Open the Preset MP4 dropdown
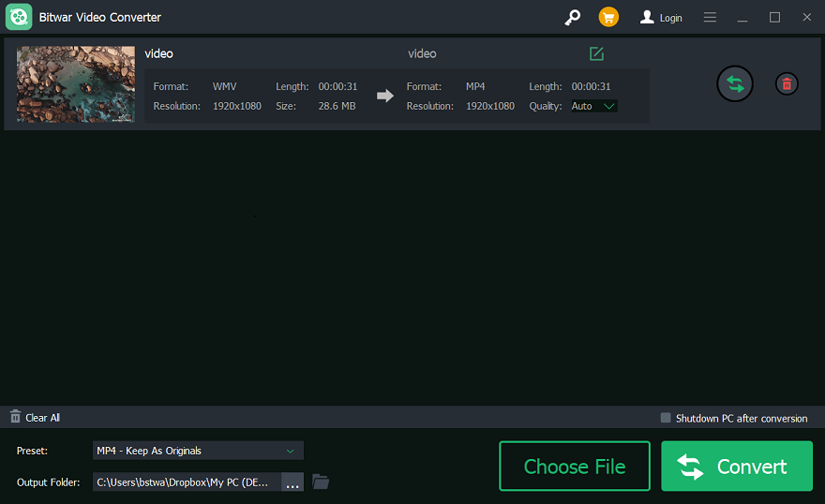Image resolution: width=825 pixels, height=504 pixels. 198,451
